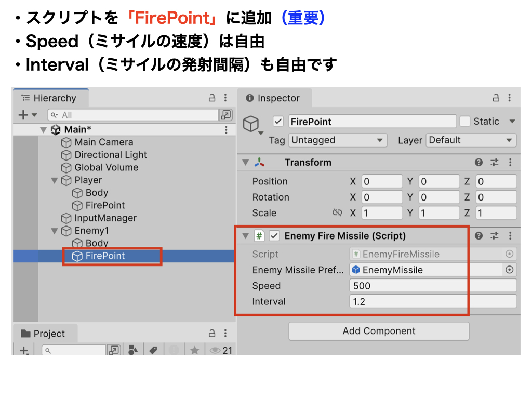Viewport: 532px width, 399px height.
Task: Open Transform help icon
Action: tap(478, 163)
